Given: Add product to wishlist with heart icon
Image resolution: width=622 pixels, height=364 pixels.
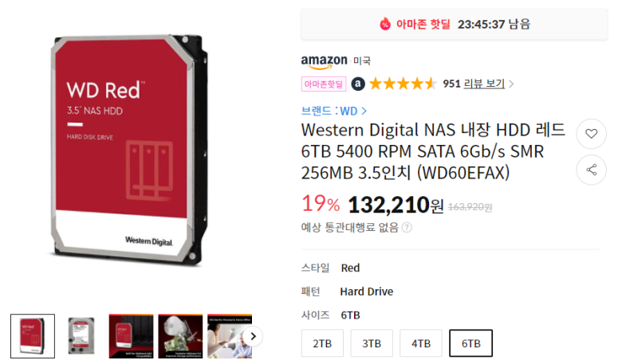Looking at the screenshot, I should tap(591, 134).
